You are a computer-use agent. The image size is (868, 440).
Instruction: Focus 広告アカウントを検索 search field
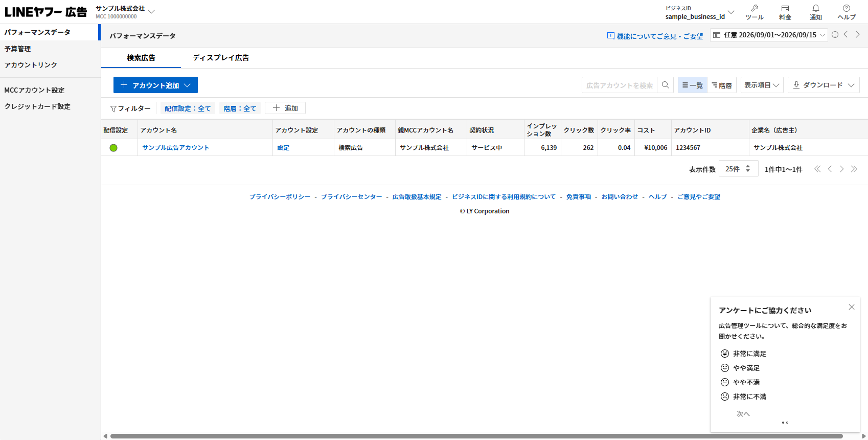point(620,85)
